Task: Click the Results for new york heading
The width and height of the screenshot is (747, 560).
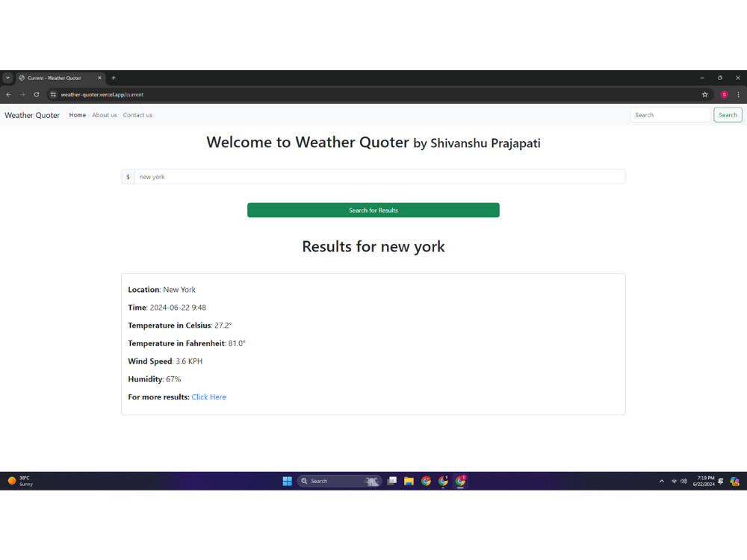Action: point(373,246)
